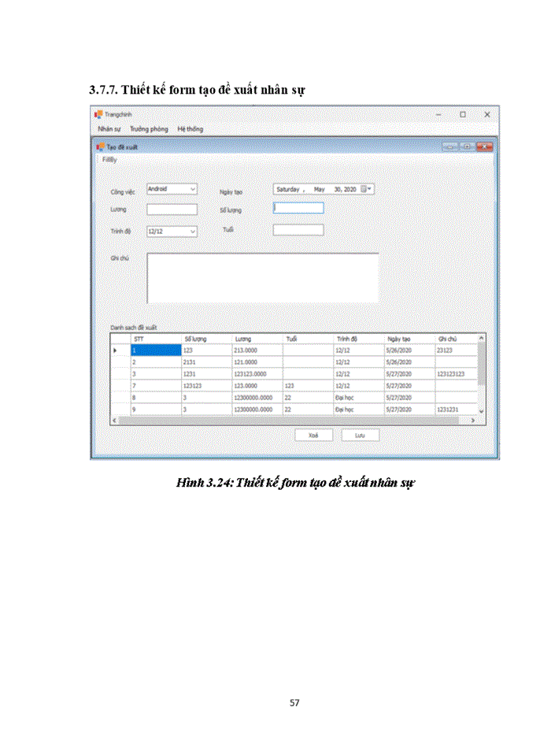551x756 pixels.
Task: Open the calendar picker for Ngày tạo
Action: click(x=365, y=189)
